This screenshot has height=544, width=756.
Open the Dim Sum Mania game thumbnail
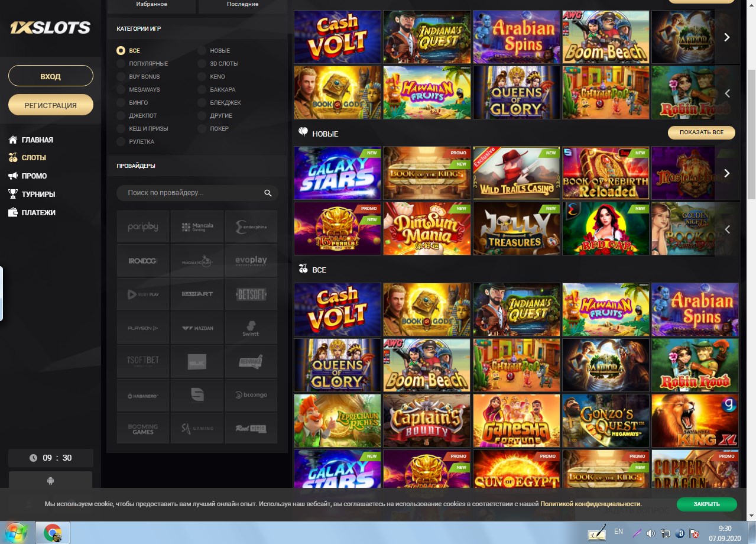click(x=427, y=229)
